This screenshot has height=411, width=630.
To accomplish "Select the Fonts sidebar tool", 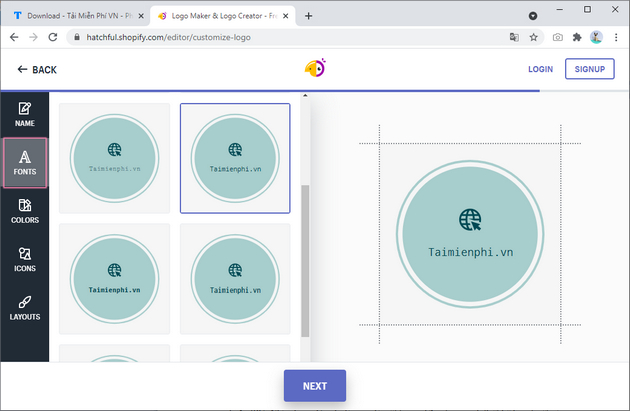I will pyautogui.click(x=25, y=162).
